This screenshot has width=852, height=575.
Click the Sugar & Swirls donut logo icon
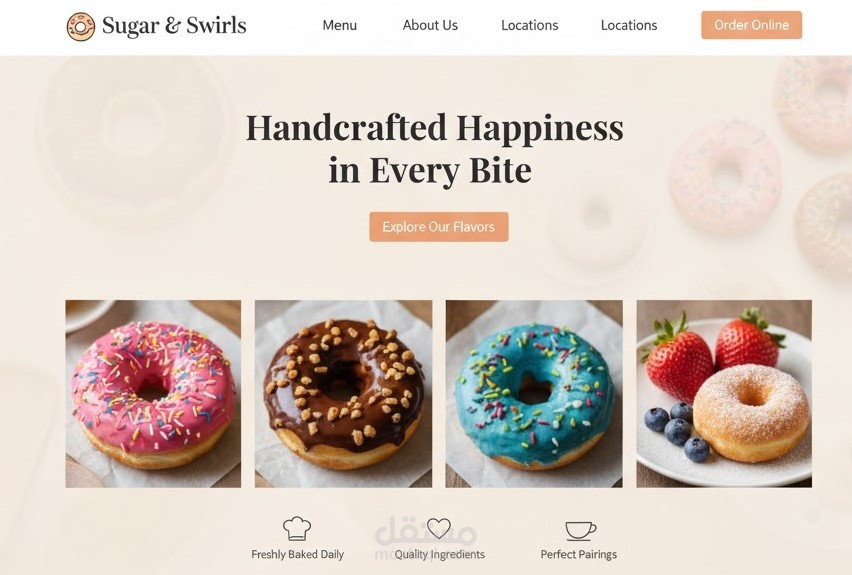pos(80,26)
